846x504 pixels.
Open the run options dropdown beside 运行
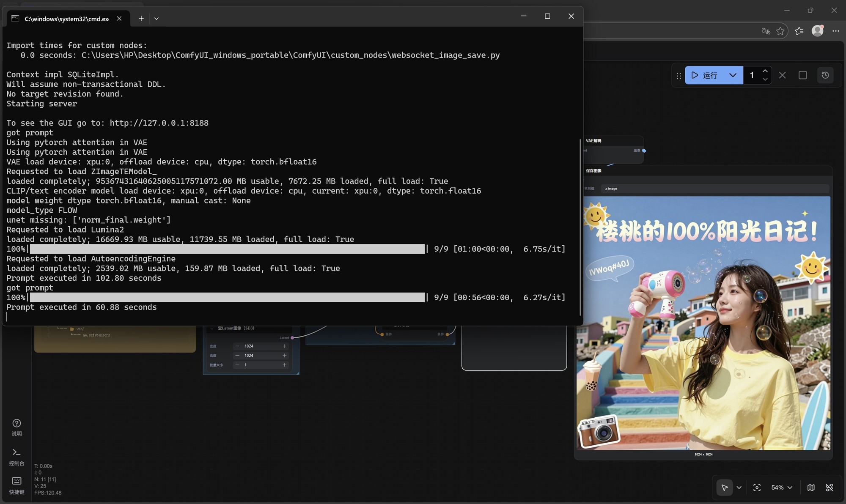(733, 75)
